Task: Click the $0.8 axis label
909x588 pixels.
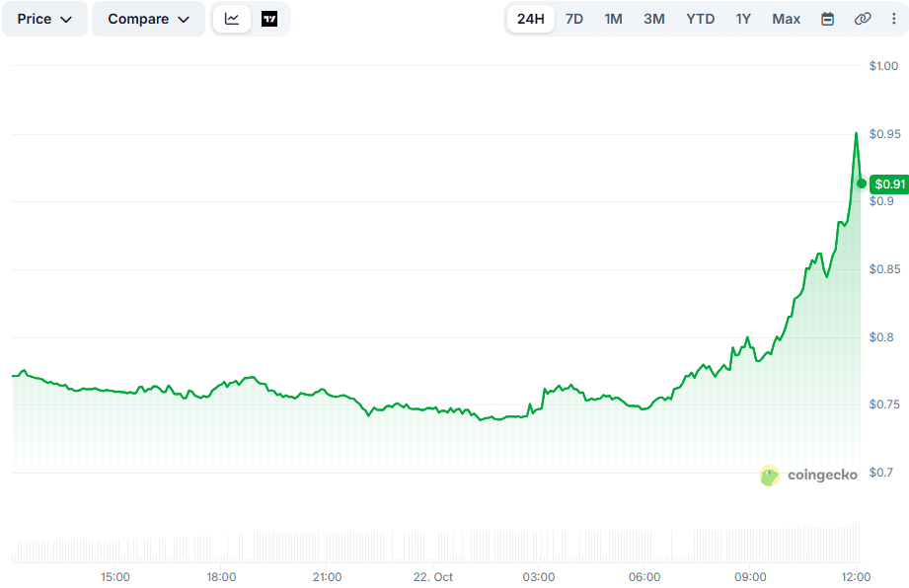Action: 881,337
